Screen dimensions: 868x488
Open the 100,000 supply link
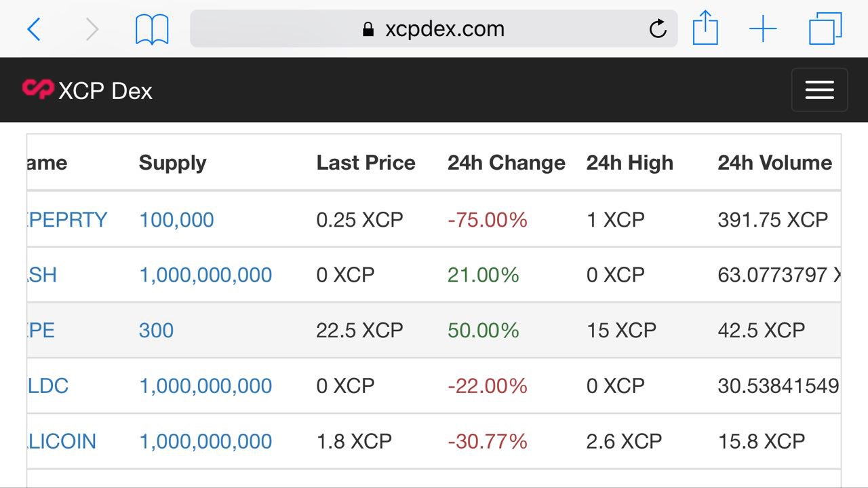[x=176, y=220]
